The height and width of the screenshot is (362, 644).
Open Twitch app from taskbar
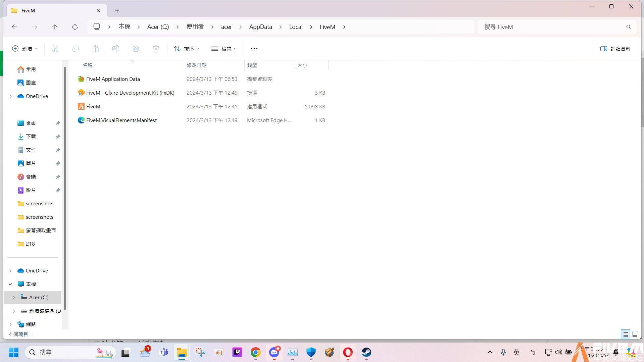237,352
